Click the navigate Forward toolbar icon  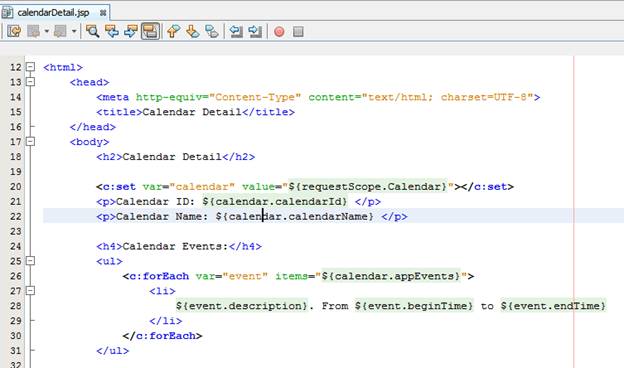pyautogui.click(x=60, y=31)
